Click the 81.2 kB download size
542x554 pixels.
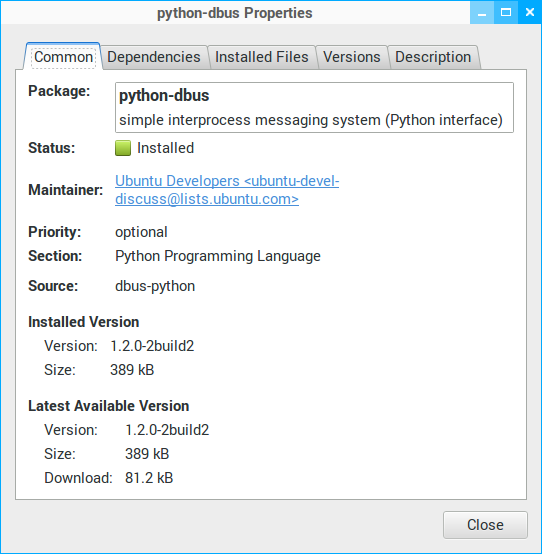coord(149,478)
